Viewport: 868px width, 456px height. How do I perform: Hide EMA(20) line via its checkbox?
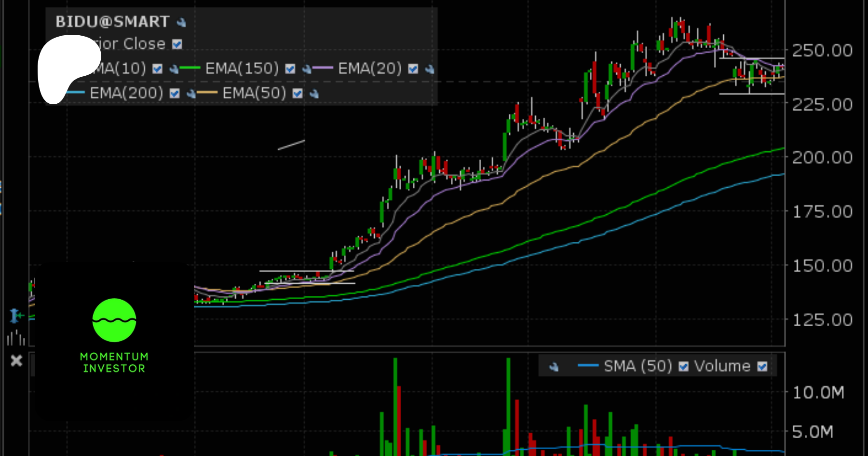pos(413,69)
